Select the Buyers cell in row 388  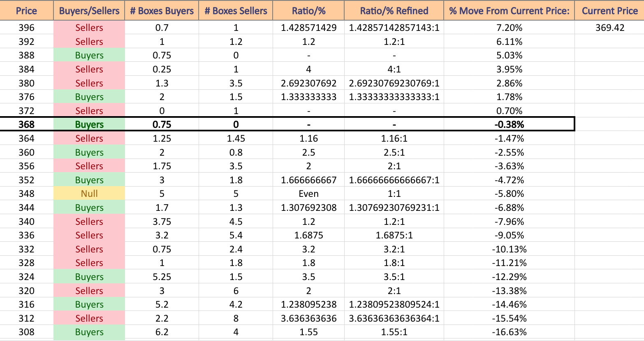click(89, 55)
